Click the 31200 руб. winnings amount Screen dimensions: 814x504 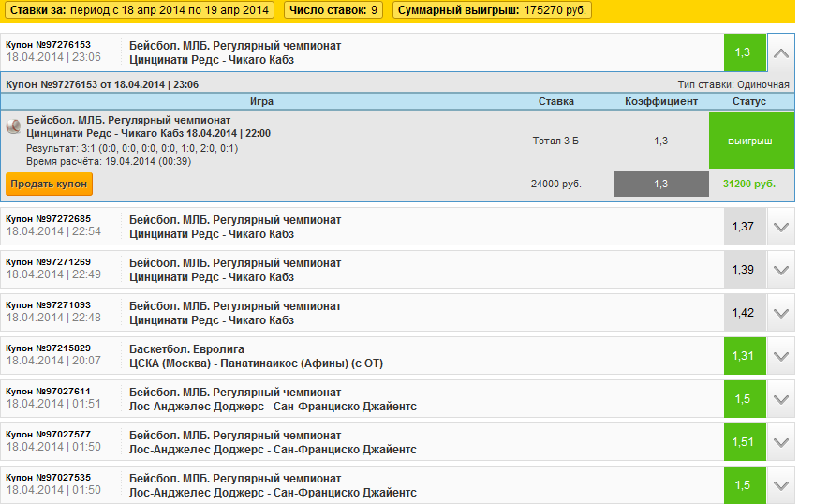749,184
